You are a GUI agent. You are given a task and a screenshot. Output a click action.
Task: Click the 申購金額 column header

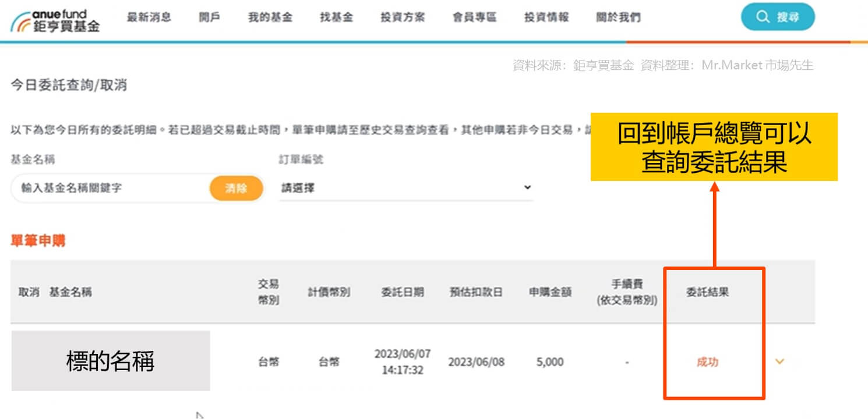[x=550, y=292]
